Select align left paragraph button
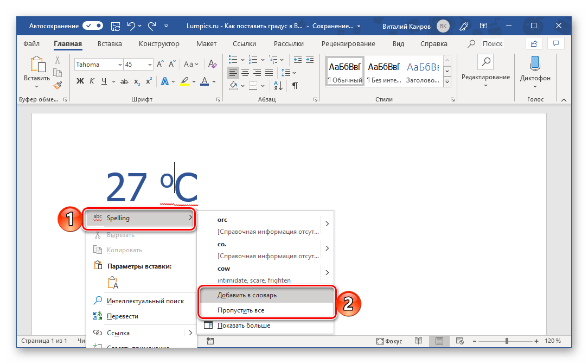This screenshot has width=588, height=364. coord(233,73)
